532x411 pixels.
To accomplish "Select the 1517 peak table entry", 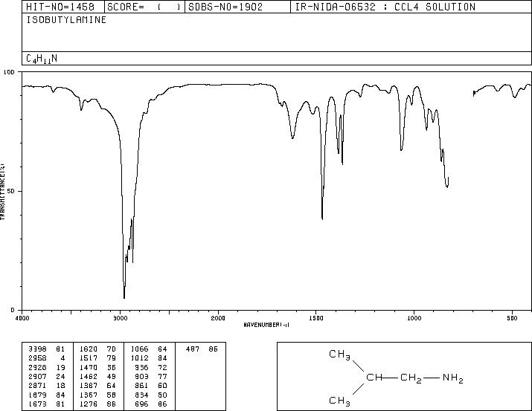I will coord(97,358).
